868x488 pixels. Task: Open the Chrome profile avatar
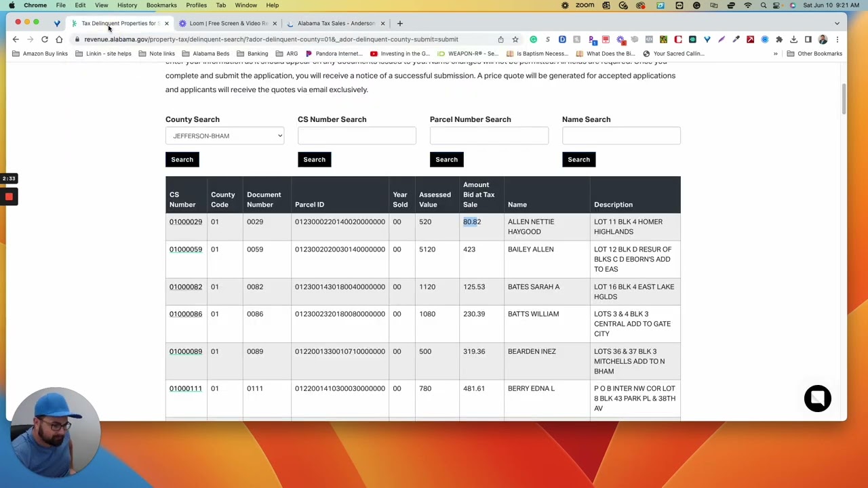coord(823,39)
